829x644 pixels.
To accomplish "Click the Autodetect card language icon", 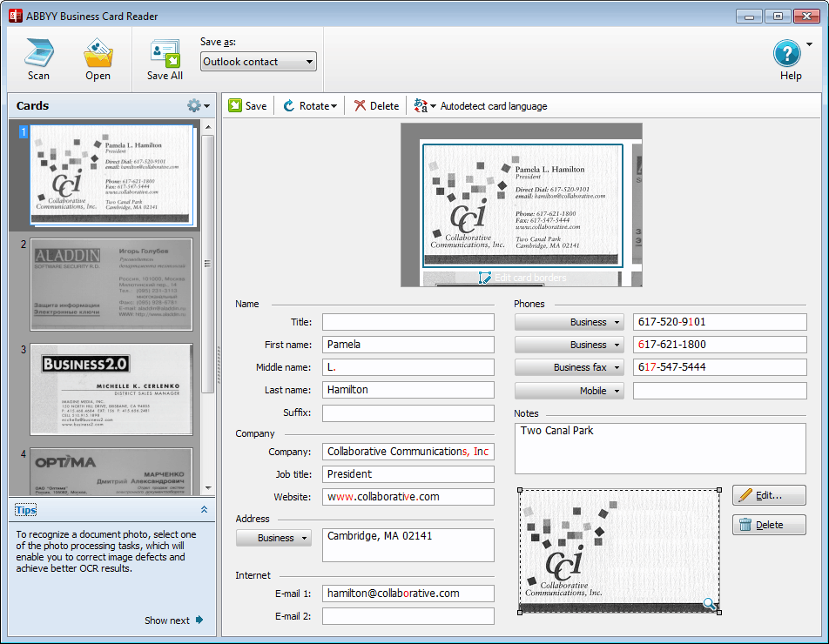I will click(x=421, y=106).
